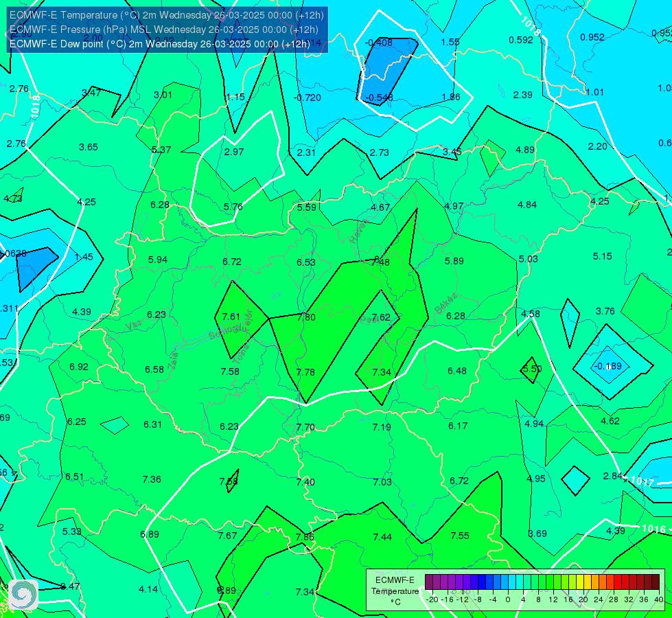Click the Vas county label
This screenshot has height=618, width=672.
(134, 326)
